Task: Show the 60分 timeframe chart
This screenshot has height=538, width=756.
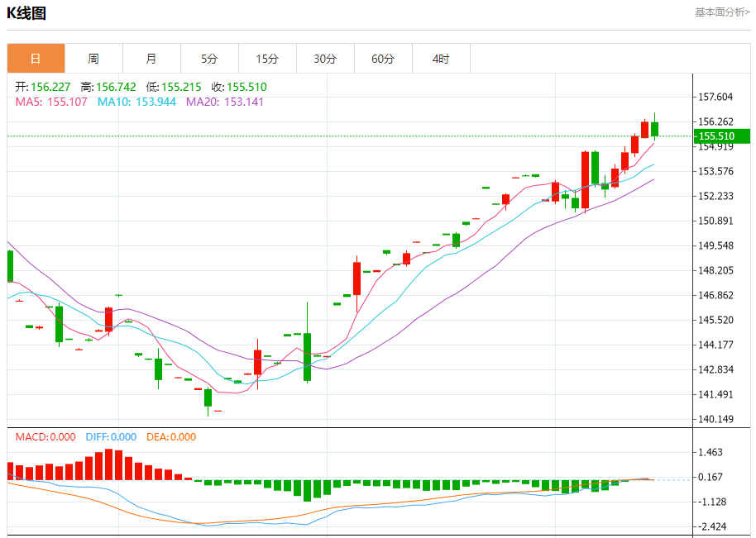Action: tap(383, 59)
